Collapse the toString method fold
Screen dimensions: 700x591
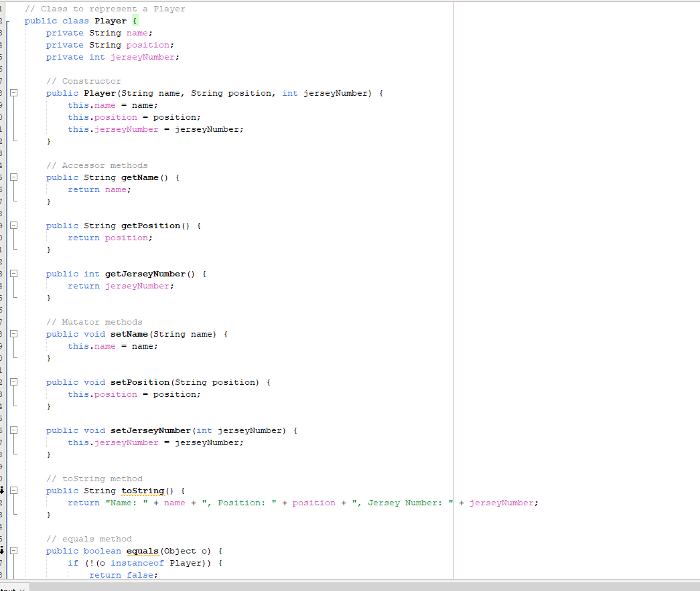[x=13, y=491]
